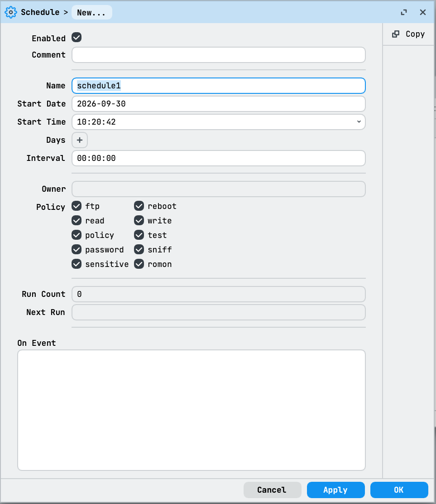Toggle the Enabled checkbox

pos(77,37)
